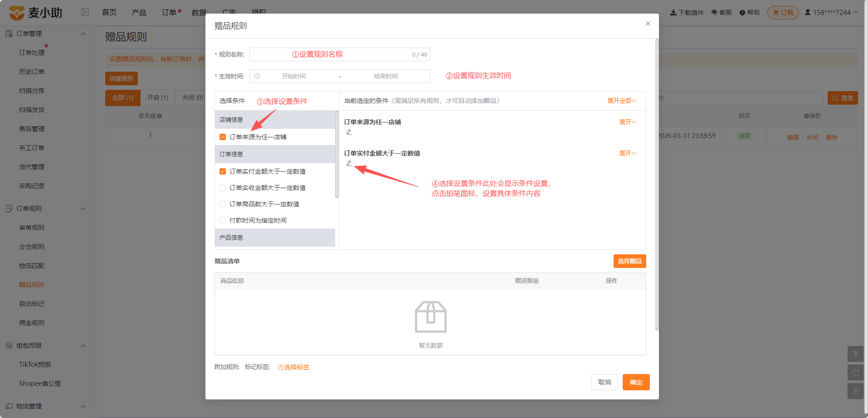Viewport: 868px width, 418px height.
Task: Click the 优先级 help question icon
Action: coord(160,116)
